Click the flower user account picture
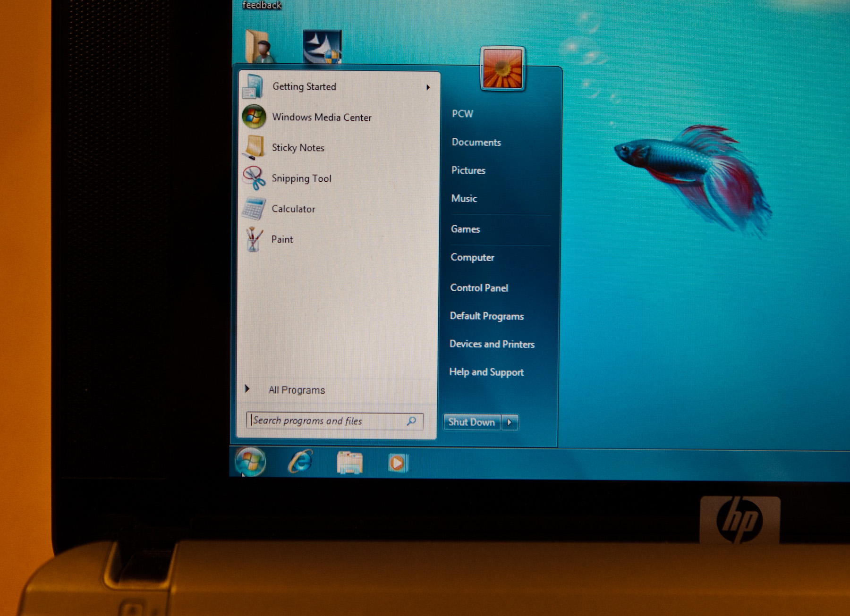 (502, 69)
